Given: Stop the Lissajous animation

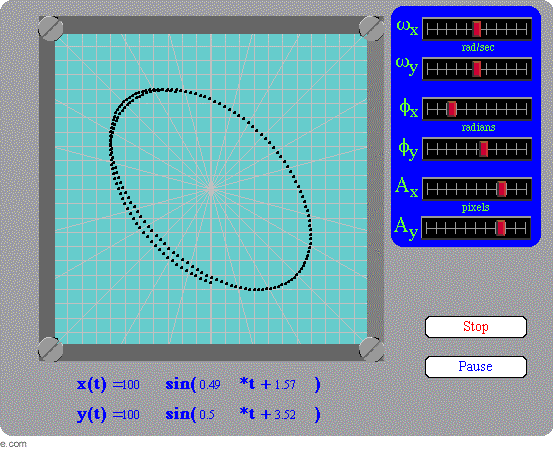Looking at the screenshot, I should (x=476, y=327).
